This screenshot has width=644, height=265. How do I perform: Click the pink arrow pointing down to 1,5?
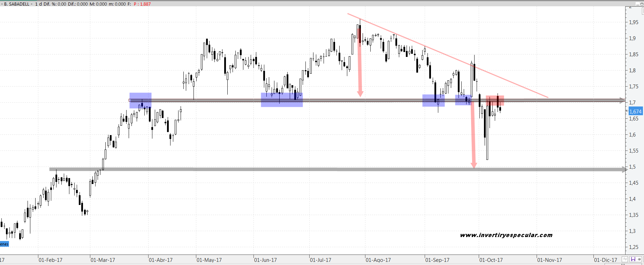click(x=473, y=140)
